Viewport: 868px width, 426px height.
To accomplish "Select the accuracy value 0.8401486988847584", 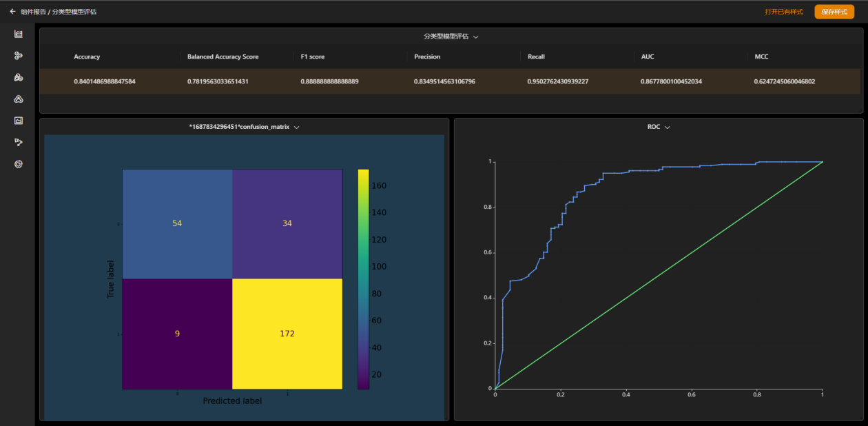I will click(x=105, y=81).
